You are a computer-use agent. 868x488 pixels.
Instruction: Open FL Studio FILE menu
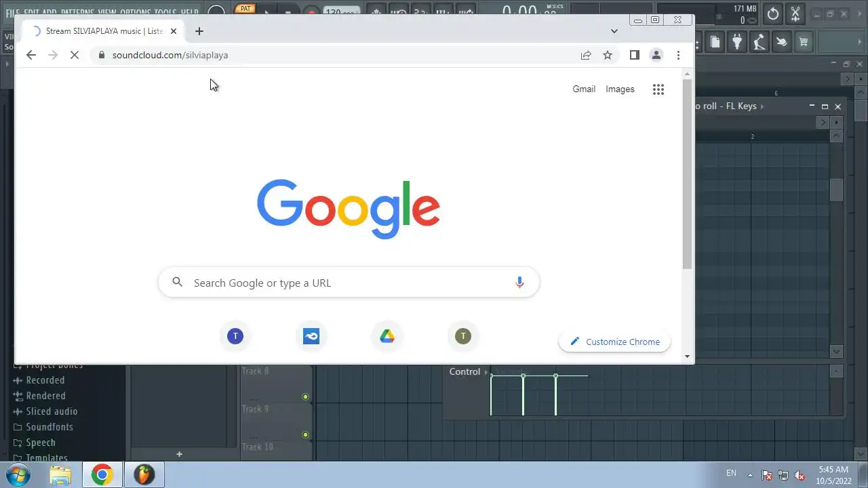(13, 13)
